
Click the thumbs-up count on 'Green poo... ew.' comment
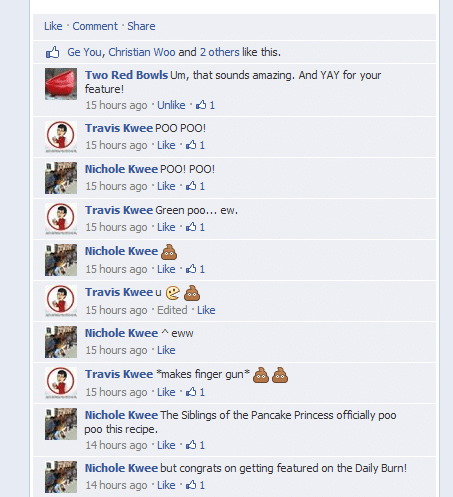pyautogui.click(x=195, y=227)
